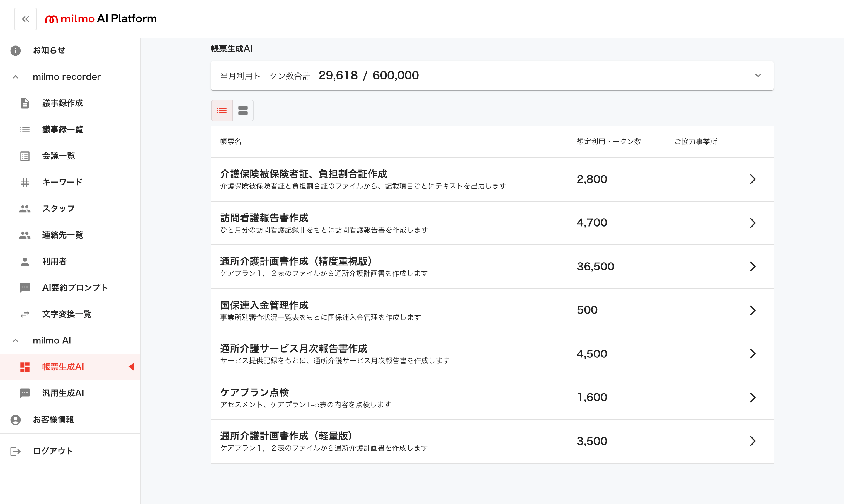Click arrow for 国保連入金管理作成 row
This screenshot has width=844, height=504.
[x=752, y=310]
